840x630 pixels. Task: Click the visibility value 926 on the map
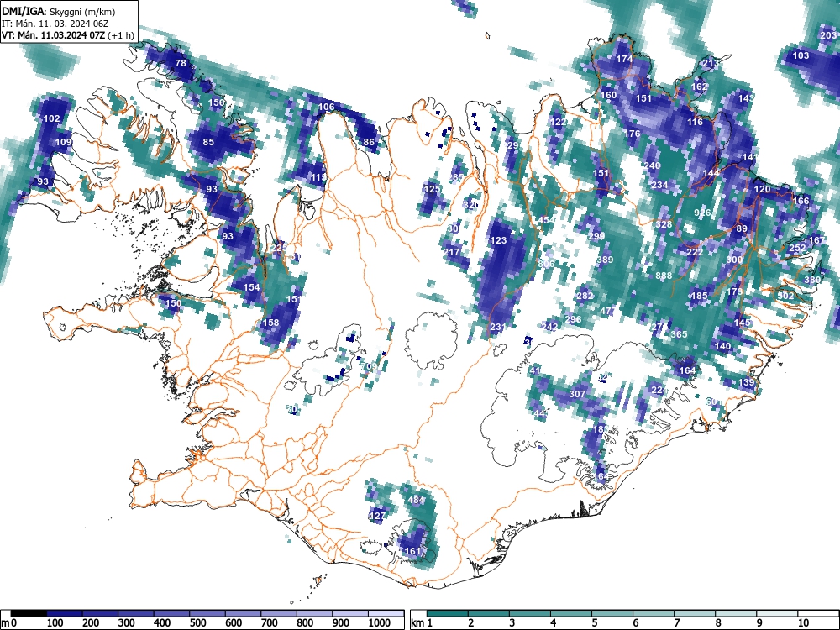click(x=702, y=213)
